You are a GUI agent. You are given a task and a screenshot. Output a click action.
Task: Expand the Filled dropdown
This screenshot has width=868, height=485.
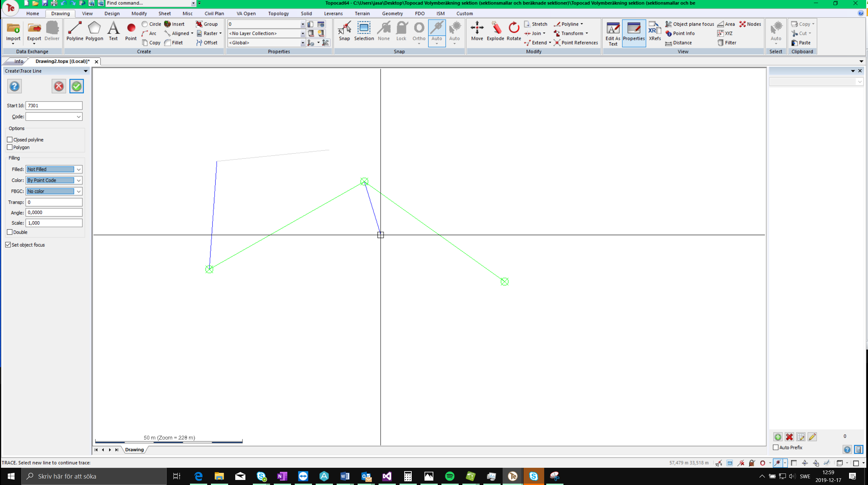pos(78,169)
